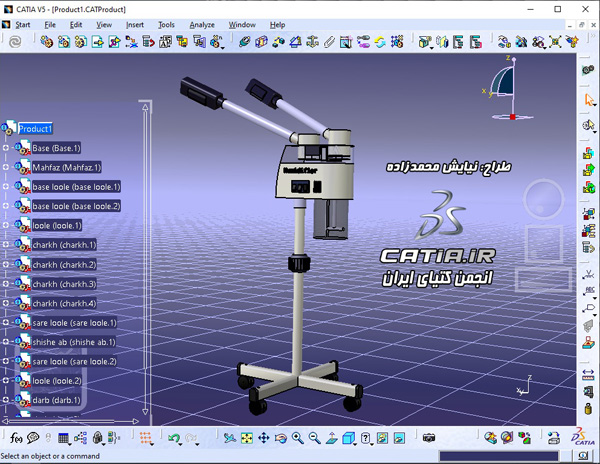Image resolution: width=600 pixels, height=464 pixels.
Task: Open Graph Tree Reordering tool
Action: (148, 42)
